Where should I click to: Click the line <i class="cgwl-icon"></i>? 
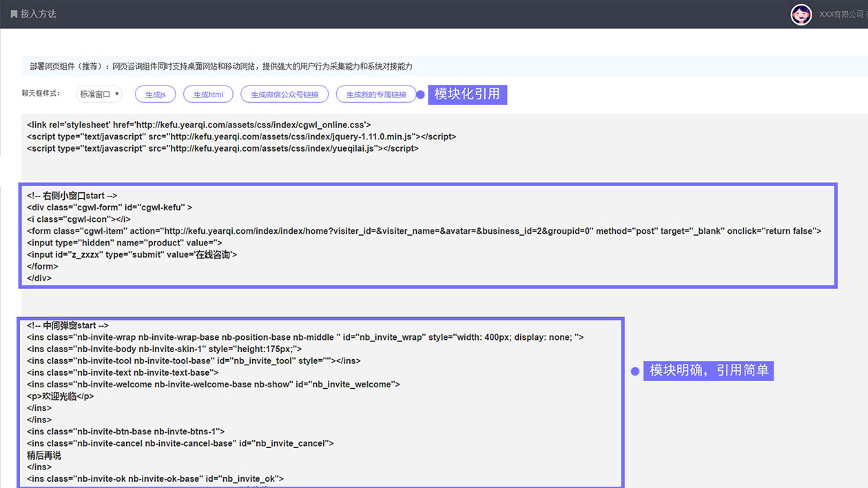click(79, 219)
